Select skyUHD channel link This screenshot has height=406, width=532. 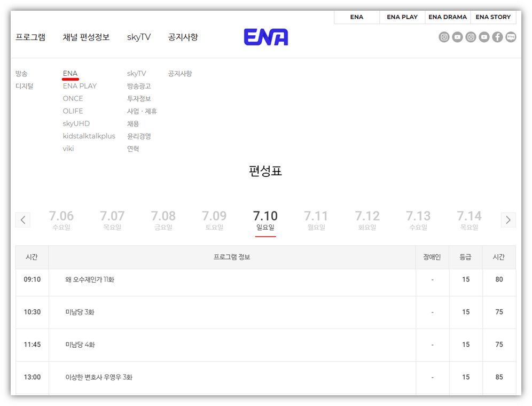coord(76,123)
